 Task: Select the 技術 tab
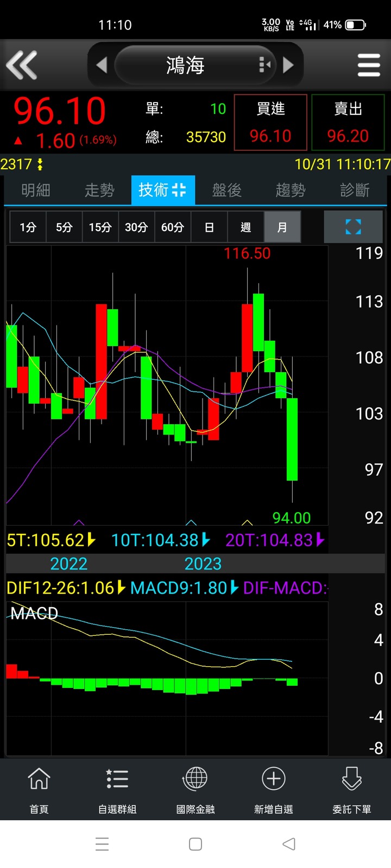(163, 190)
